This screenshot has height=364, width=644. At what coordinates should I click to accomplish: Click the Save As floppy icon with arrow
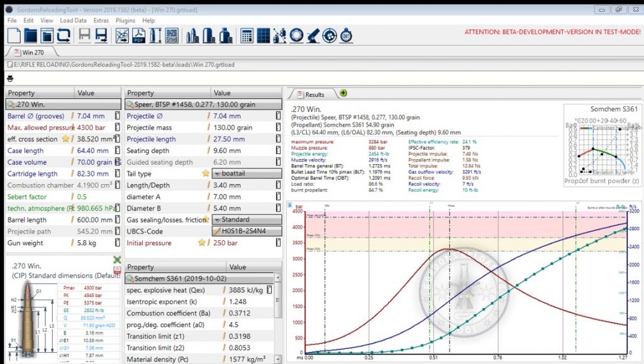[x=101, y=36]
